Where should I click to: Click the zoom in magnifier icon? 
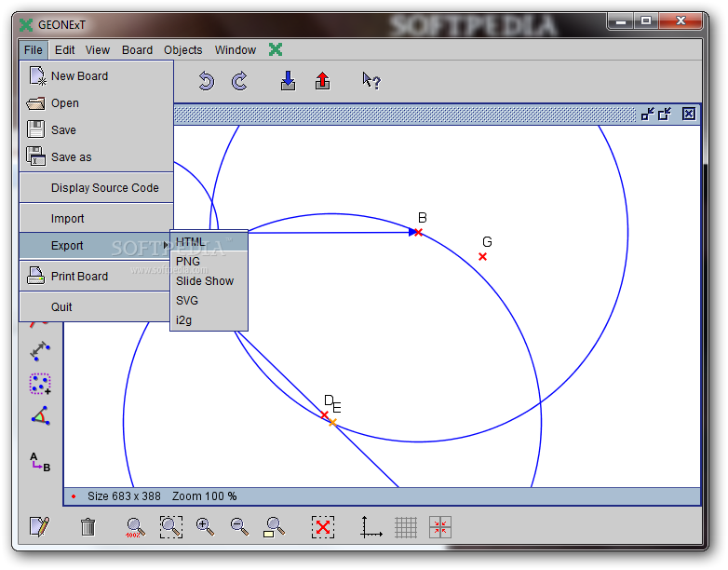click(205, 527)
